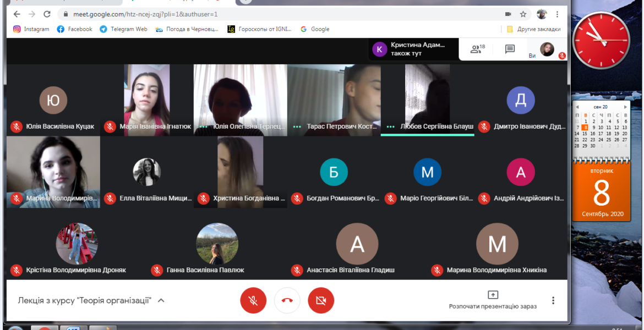Open the meeting chat panel
This screenshot has height=330, width=644.
[510, 50]
